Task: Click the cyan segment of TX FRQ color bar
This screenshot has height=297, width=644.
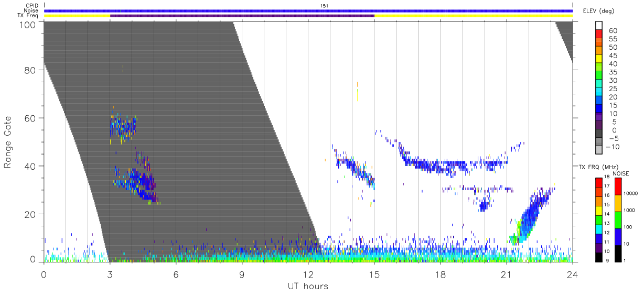Action: [x=599, y=229]
